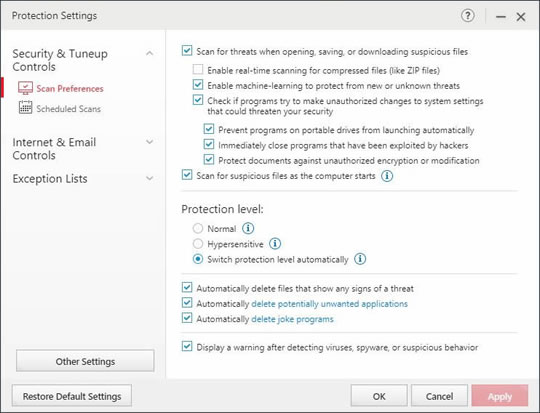Image resolution: width=540 pixels, height=413 pixels.
Task: Click the Scan Preferences monitor icon
Action: coord(25,88)
